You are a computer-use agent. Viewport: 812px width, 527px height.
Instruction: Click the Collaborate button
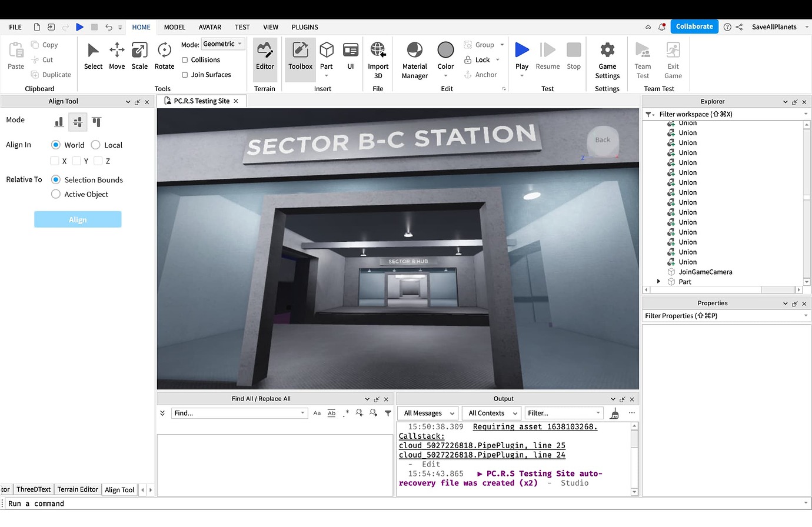pyautogui.click(x=694, y=26)
